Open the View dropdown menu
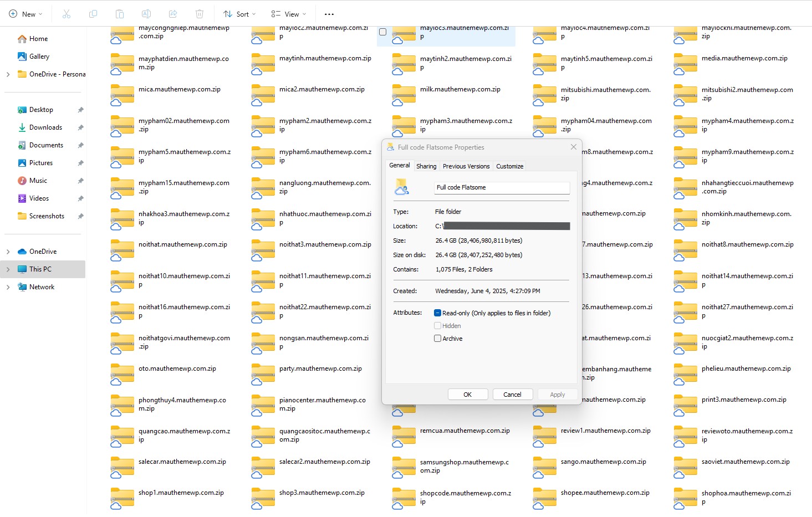The width and height of the screenshot is (812, 517). tap(288, 14)
